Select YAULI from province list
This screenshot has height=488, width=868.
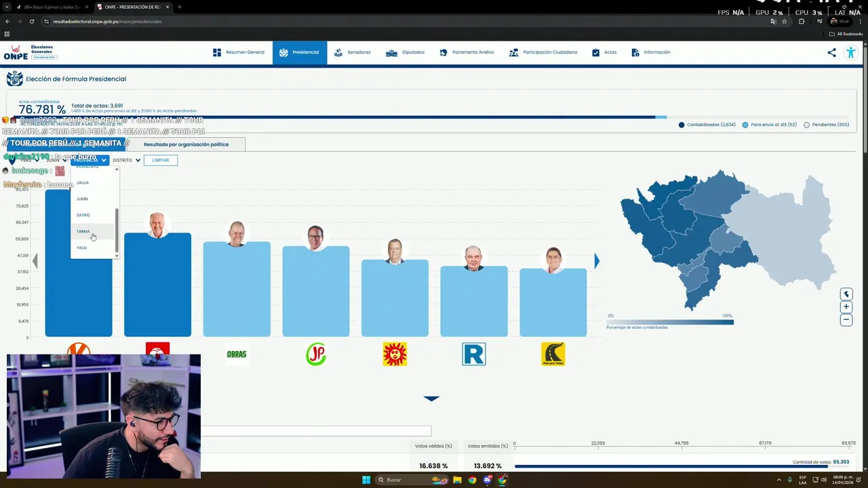pos(94,247)
